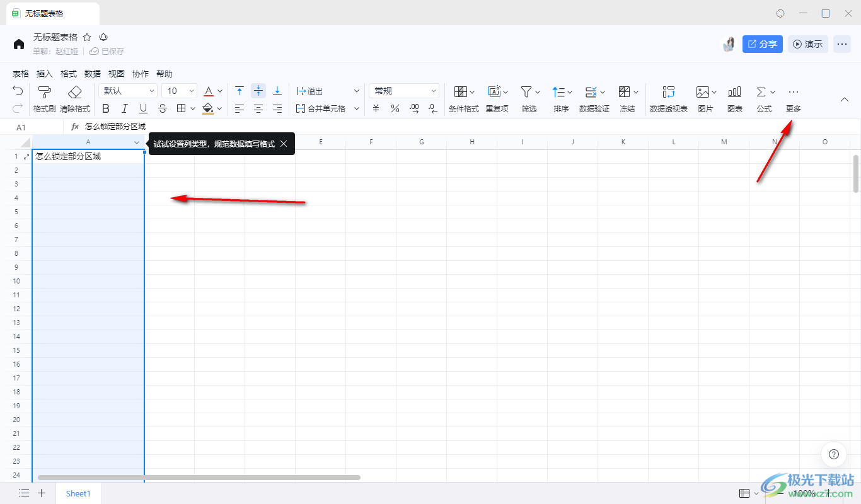The height and width of the screenshot is (504, 861).
Task: Start 演示 presentation mode
Action: (x=808, y=44)
